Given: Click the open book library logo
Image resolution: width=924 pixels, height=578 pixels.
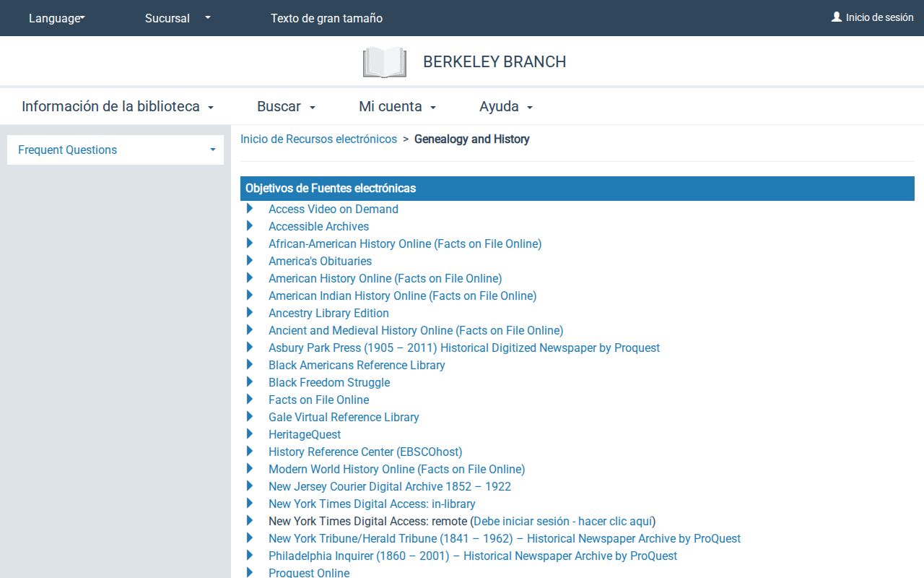Looking at the screenshot, I should tap(385, 62).
